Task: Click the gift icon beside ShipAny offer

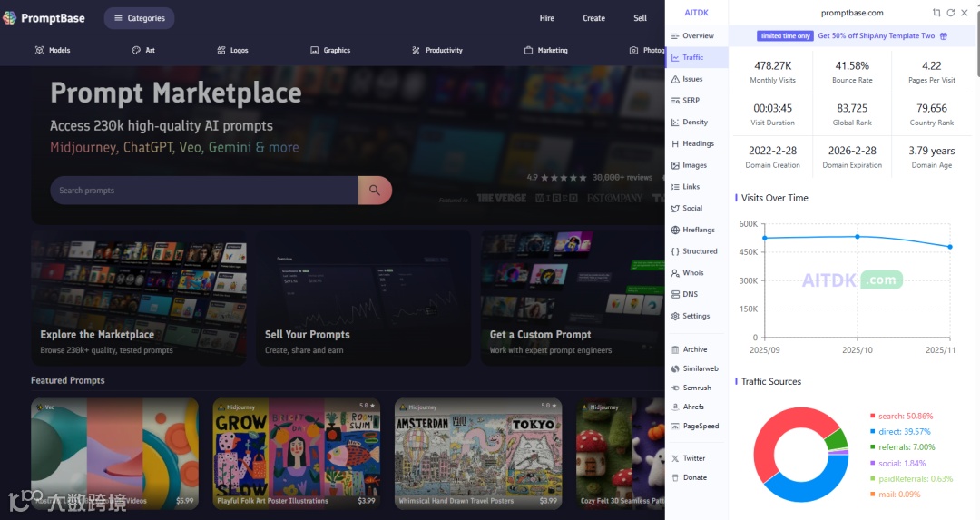Action: point(944,36)
